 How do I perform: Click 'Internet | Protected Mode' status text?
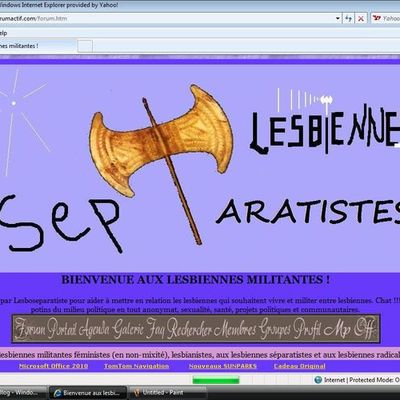click(x=362, y=380)
